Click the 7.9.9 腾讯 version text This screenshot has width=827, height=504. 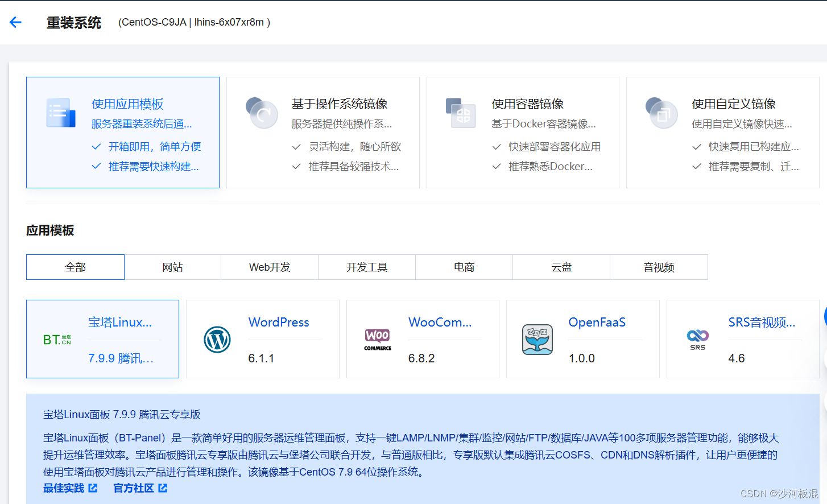click(121, 358)
